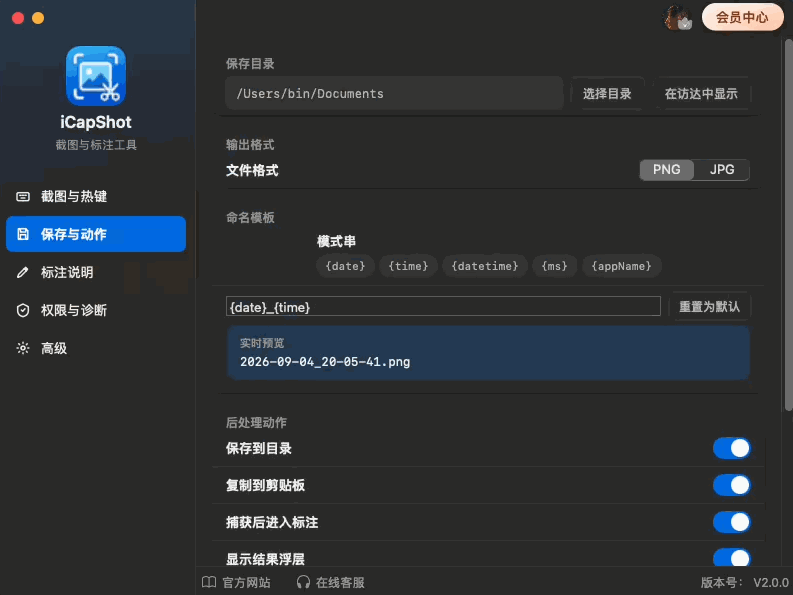Click the 后处理动作 section heading
This screenshot has width=793, height=595.
[256, 422]
